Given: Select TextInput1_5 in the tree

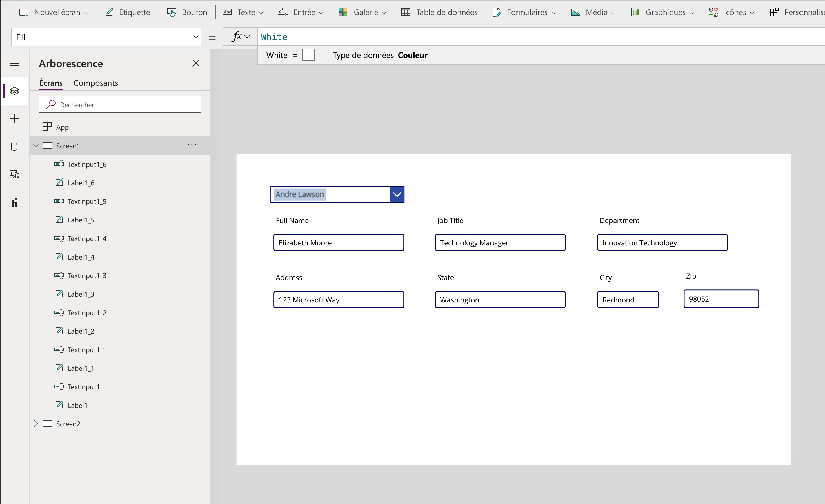Looking at the screenshot, I should point(120,202).
